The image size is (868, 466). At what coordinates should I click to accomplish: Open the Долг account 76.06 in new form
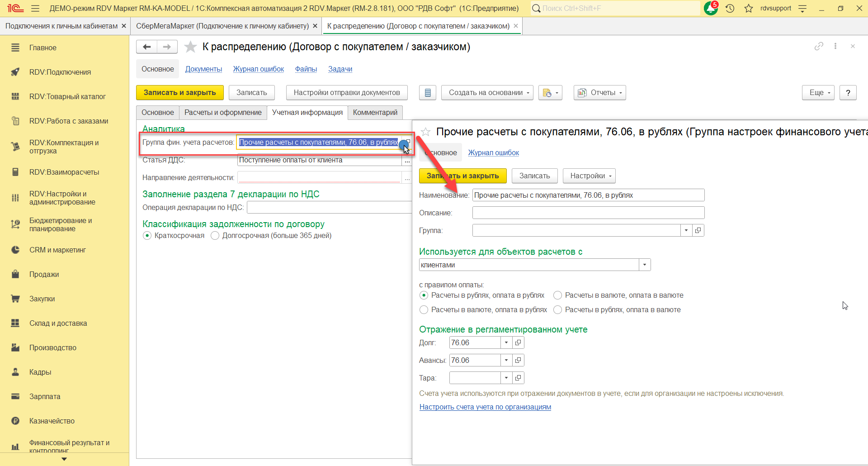pyautogui.click(x=518, y=343)
